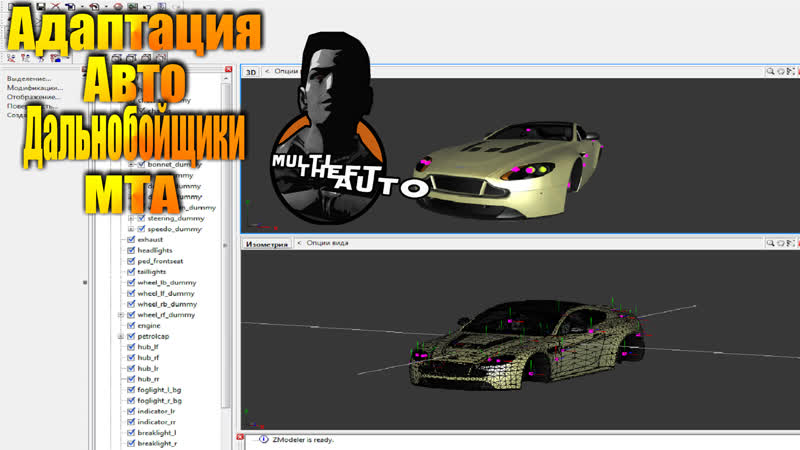800x450 pixels.
Task: Click the '<' arrow in 3D viewport header
Action: (x=267, y=71)
